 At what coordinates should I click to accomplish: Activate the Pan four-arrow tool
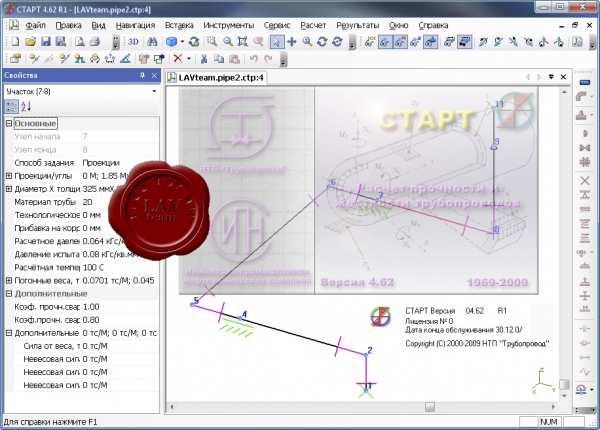click(x=292, y=41)
